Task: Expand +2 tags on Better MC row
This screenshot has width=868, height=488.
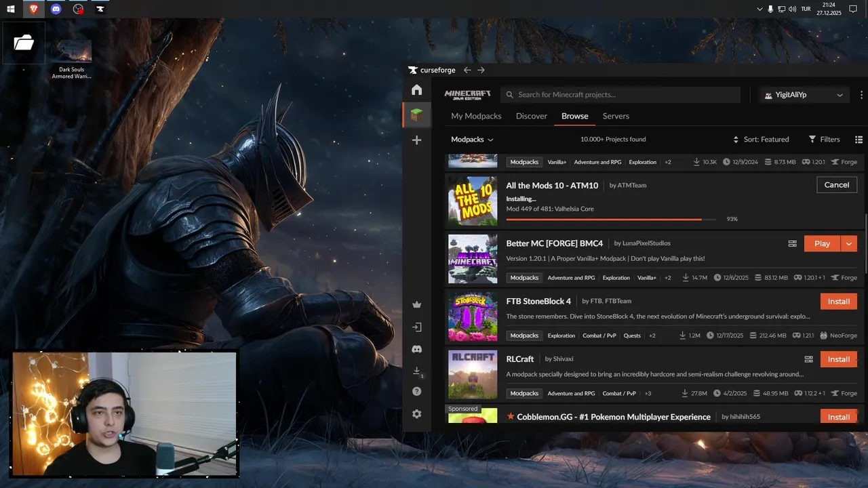Action: coord(668,278)
